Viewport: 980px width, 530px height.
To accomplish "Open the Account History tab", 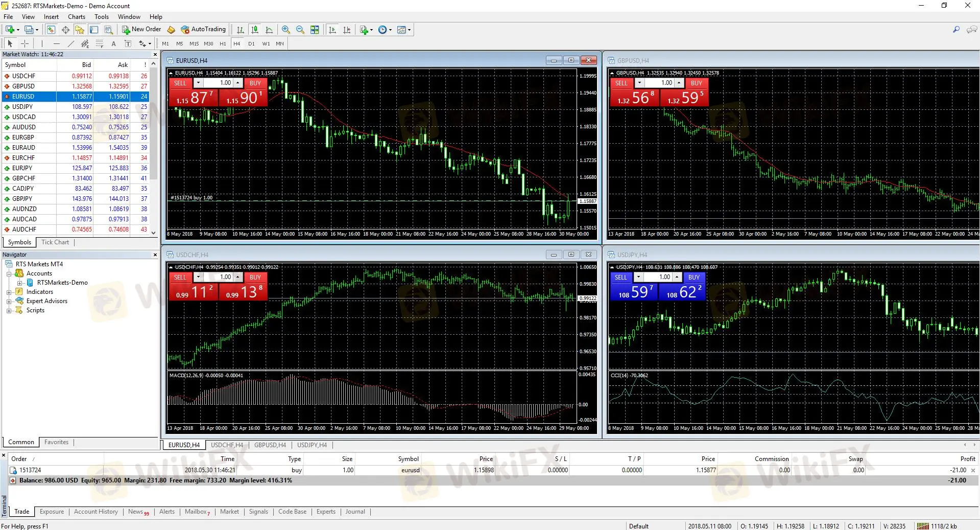I will (x=95, y=512).
